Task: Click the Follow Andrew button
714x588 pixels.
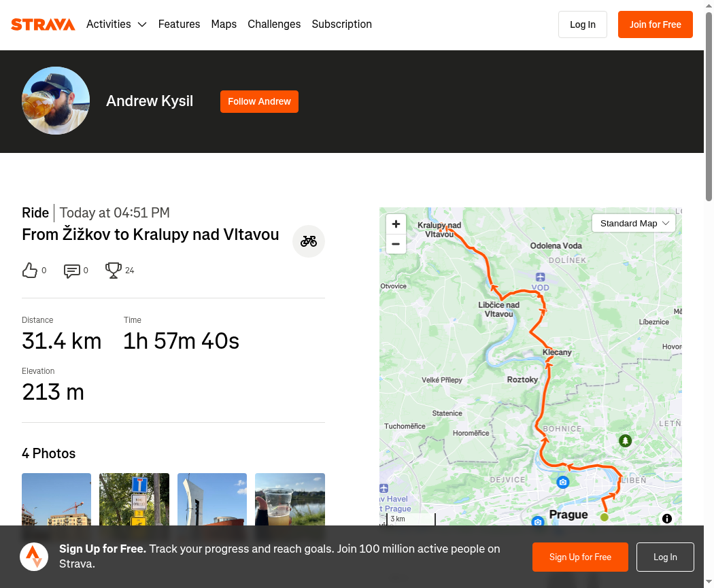Action: 259,101
